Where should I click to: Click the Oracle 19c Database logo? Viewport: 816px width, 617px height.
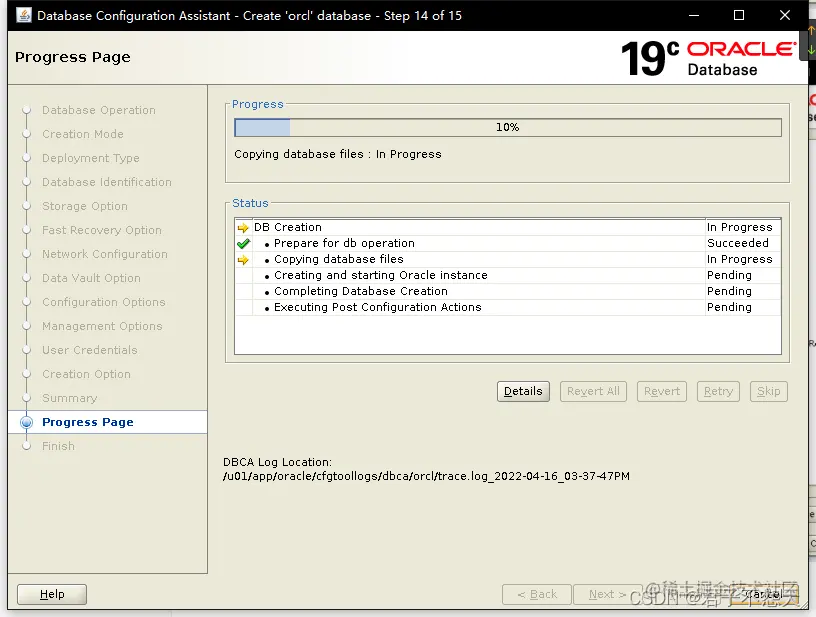click(708, 58)
